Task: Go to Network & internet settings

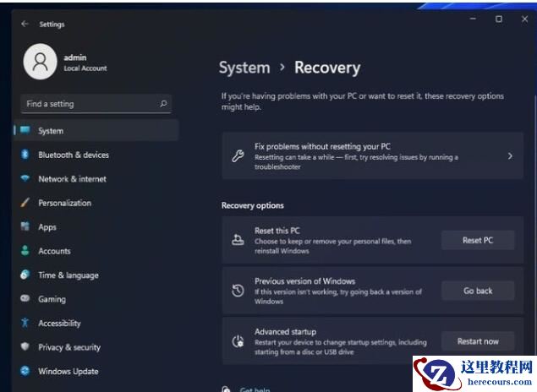Action: 96,178
